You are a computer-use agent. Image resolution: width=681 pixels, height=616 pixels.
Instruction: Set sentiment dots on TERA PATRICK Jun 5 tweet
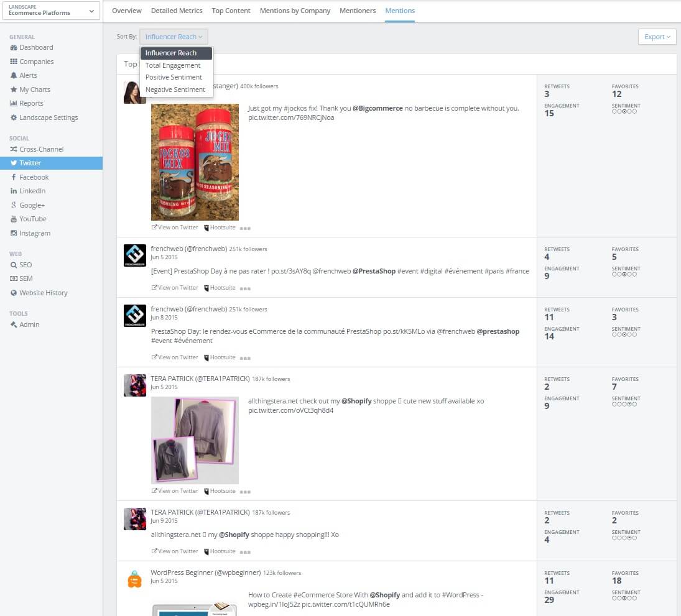[x=624, y=404]
